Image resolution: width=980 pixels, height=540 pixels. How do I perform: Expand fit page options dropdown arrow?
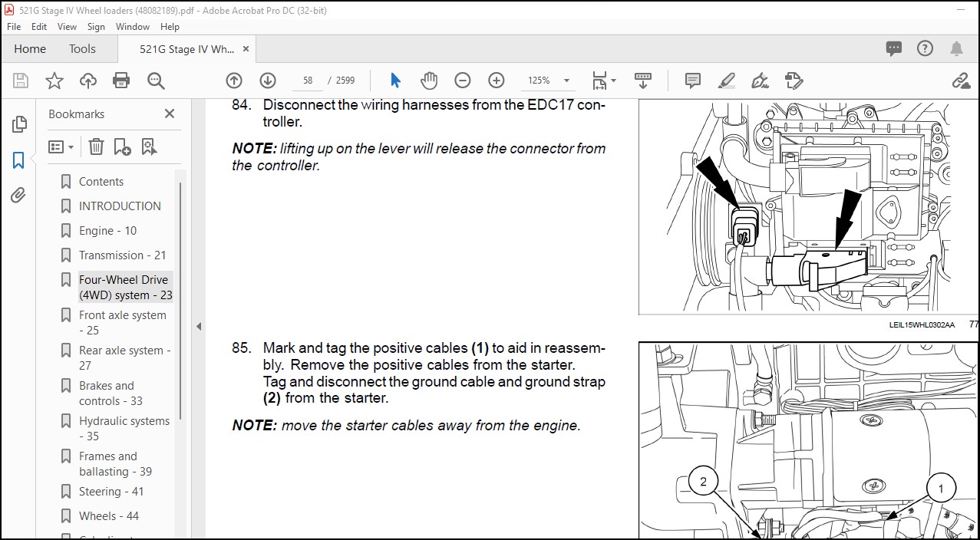[613, 81]
